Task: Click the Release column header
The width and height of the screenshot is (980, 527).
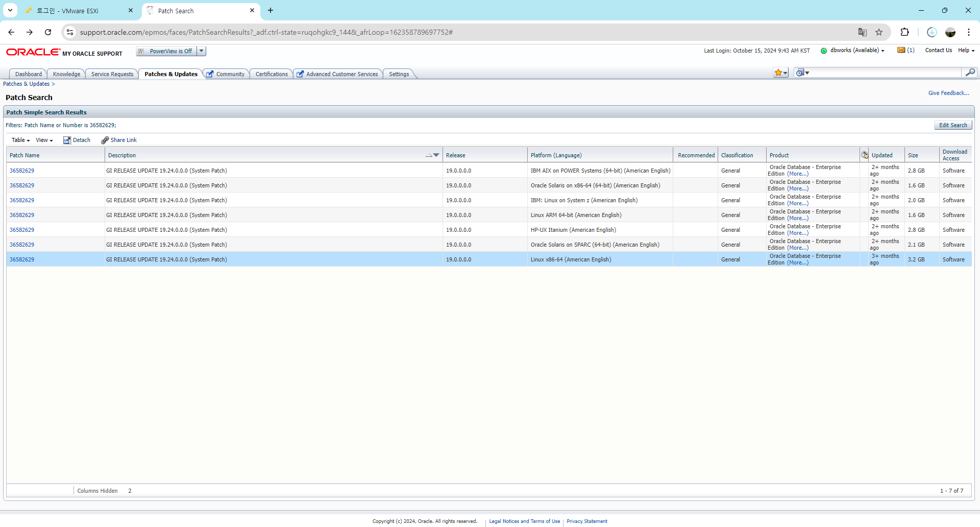Action: tap(485, 155)
